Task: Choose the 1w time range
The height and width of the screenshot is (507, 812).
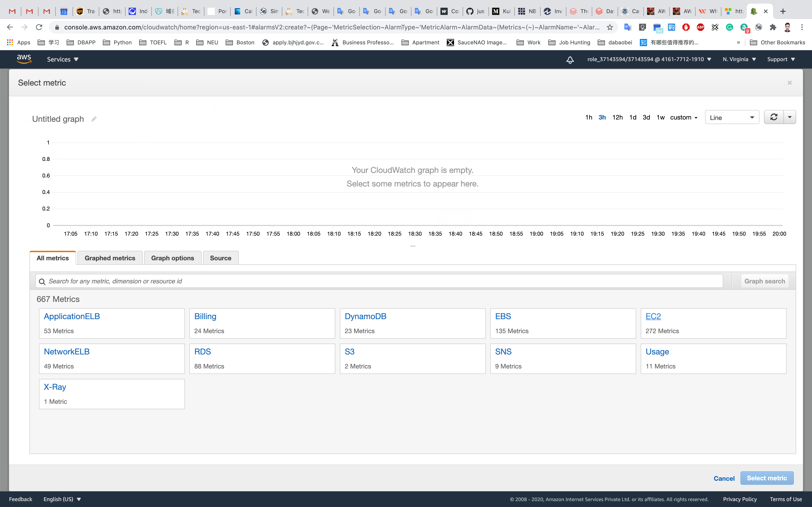Action: 660,117
